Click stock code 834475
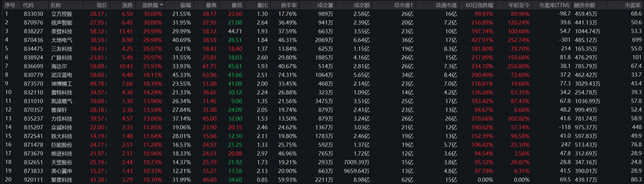This screenshot has width=644, height=184. point(33,49)
